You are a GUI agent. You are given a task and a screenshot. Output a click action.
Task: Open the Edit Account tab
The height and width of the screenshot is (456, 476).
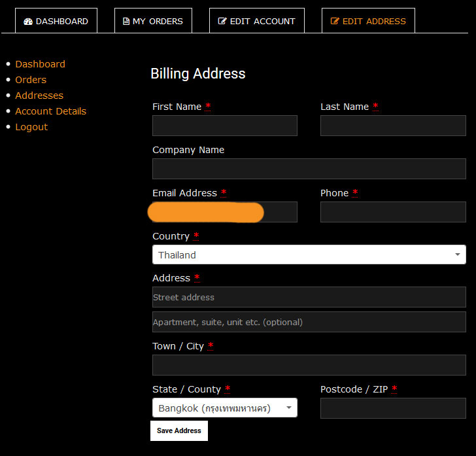[x=256, y=21]
